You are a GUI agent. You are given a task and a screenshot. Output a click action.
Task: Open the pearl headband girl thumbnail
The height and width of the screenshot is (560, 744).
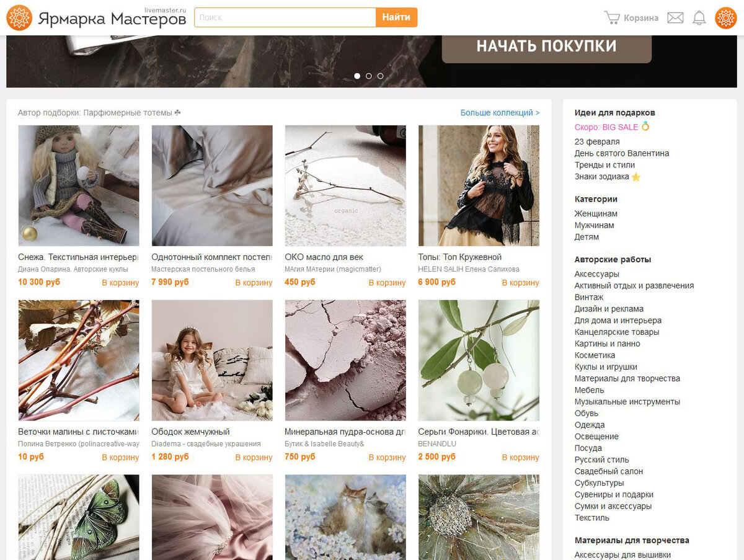(212, 360)
